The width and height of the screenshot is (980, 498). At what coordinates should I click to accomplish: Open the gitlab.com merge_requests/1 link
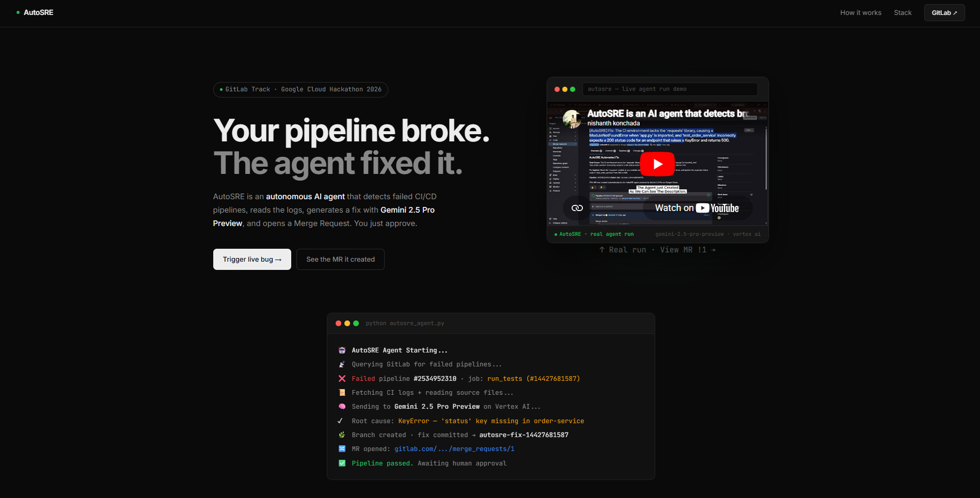pos(454,449)
